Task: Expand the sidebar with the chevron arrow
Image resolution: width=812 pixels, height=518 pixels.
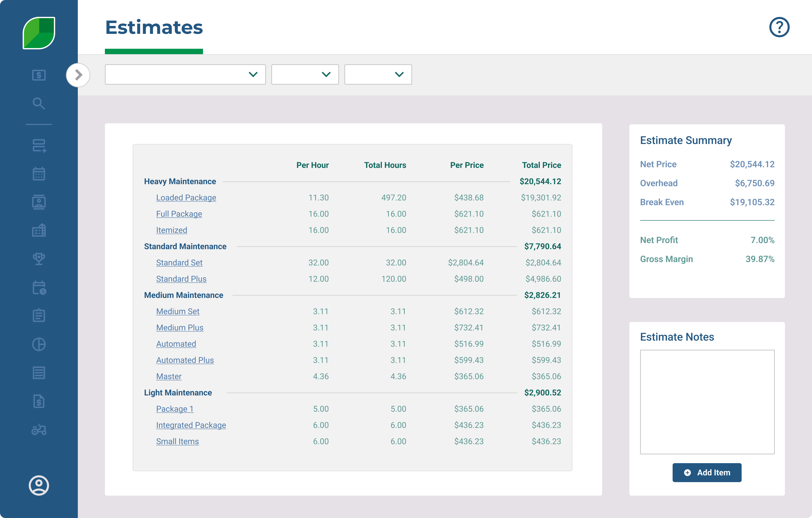Action: [78, 75]
